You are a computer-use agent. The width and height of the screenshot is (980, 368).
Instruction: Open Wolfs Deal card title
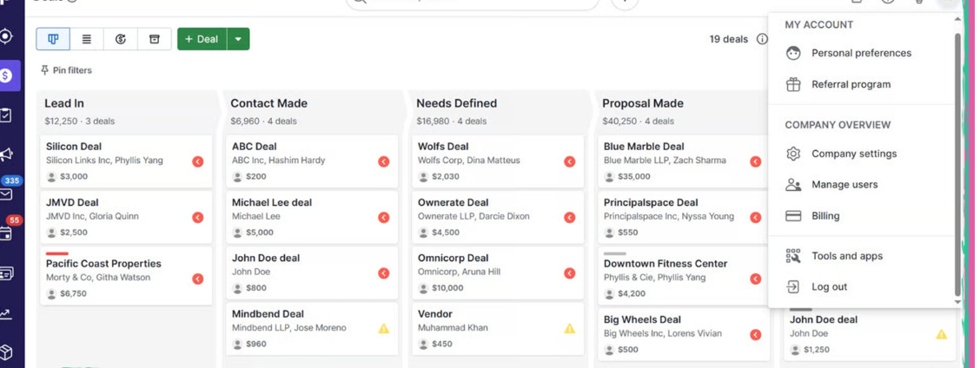[443, 146]
